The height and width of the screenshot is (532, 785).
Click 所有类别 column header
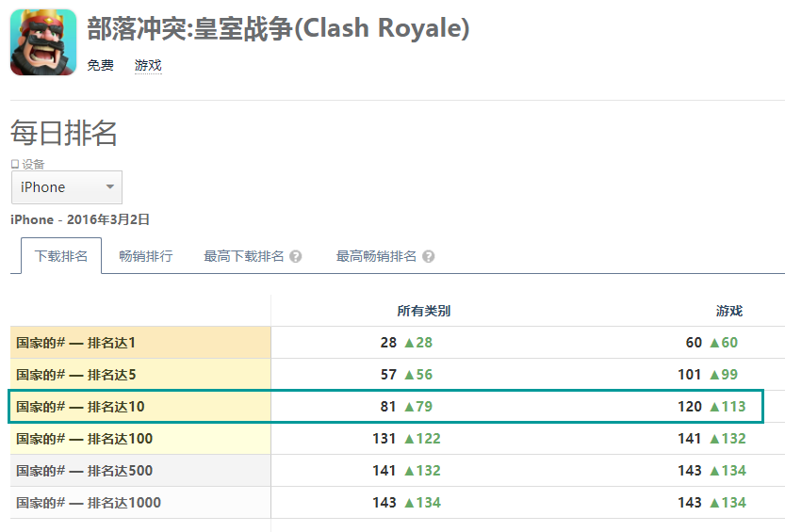click(423, 311)
